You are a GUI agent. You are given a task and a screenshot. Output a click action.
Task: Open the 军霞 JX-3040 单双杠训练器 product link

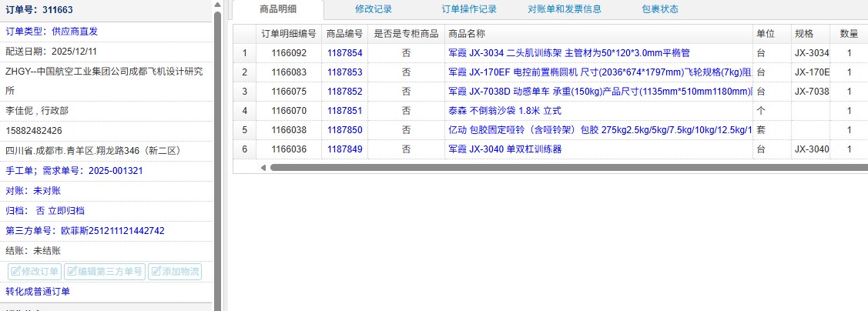coord(504,149)
